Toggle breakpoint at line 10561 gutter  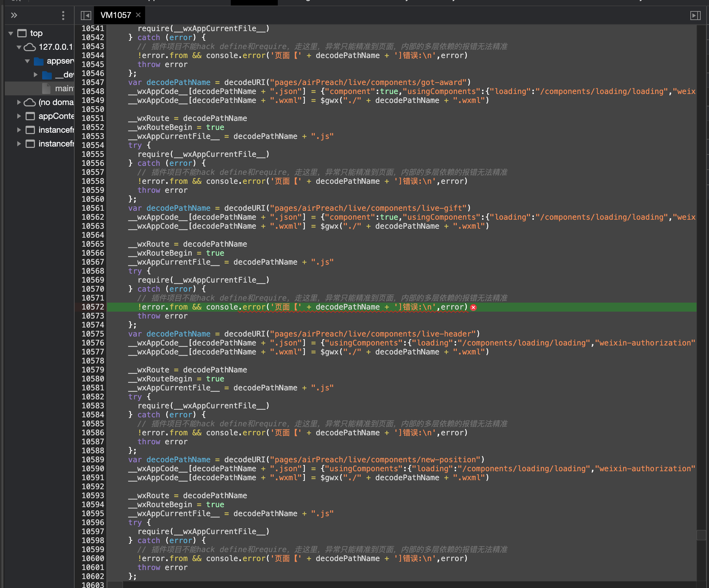click(x=93, y=208)
